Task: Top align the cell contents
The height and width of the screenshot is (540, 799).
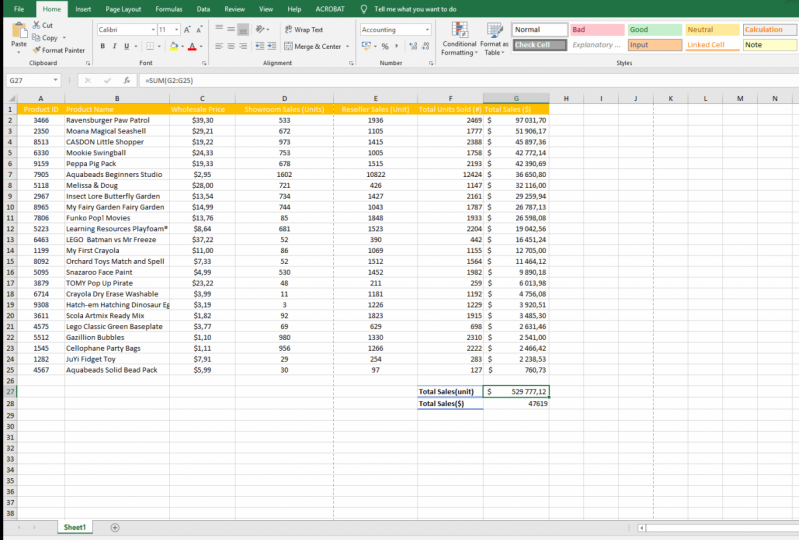Action: tap(219, 30)
